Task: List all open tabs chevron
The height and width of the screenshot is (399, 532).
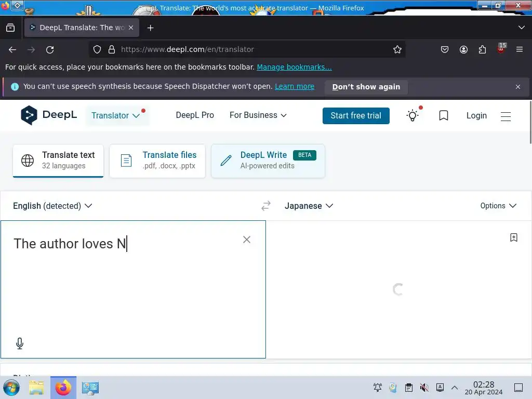Action: [x=522, y=28]
